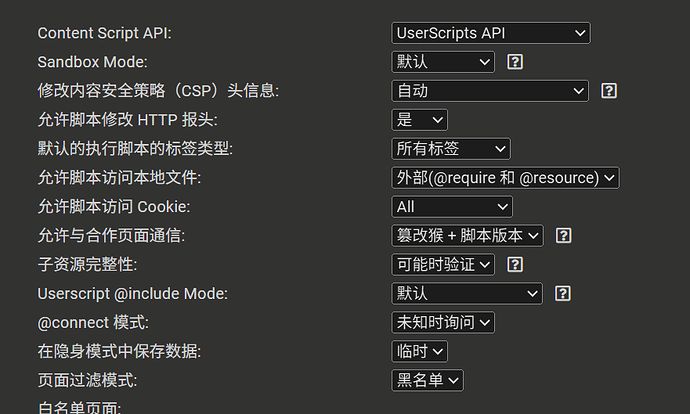Click the '页面过滤模式:' label
Screen dimensions: 690x414
click(88, 380)
